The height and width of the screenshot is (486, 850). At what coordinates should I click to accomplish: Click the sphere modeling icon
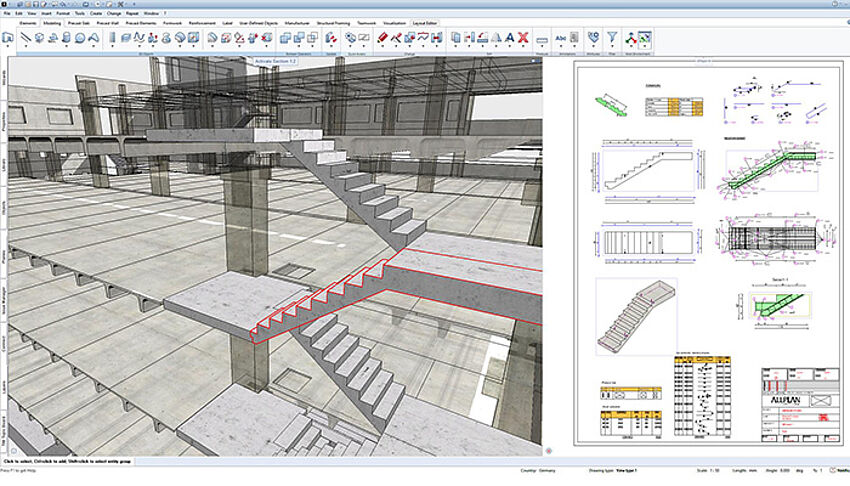click(x=79, y=38)
